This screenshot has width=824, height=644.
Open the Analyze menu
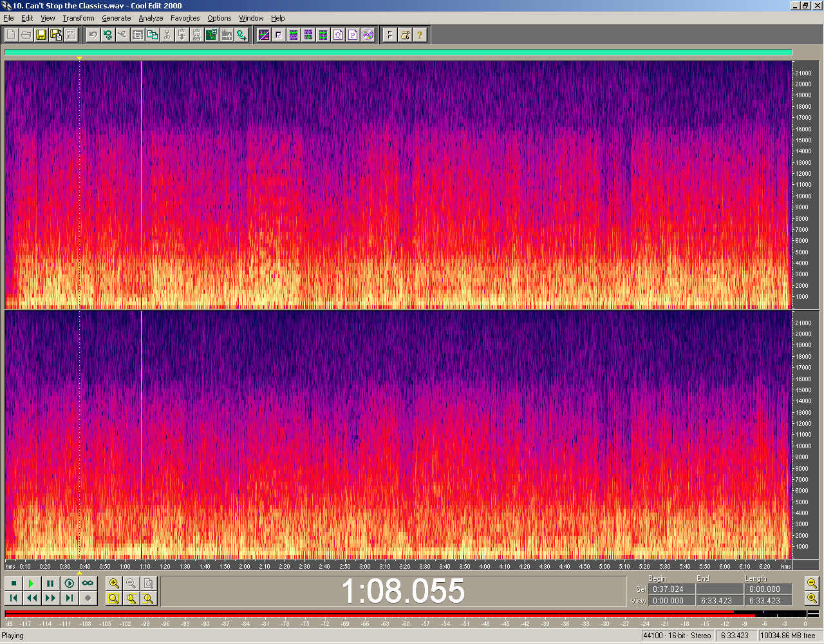(151, 18)
